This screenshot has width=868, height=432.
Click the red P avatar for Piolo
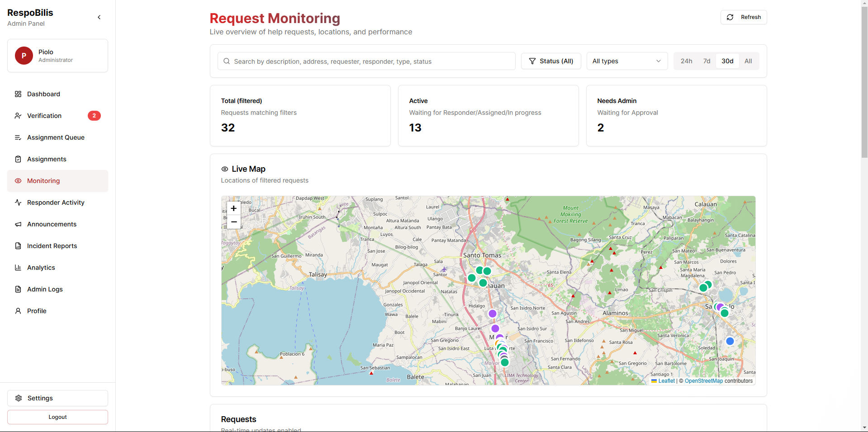pyautogui.click(x=24, y=56)
